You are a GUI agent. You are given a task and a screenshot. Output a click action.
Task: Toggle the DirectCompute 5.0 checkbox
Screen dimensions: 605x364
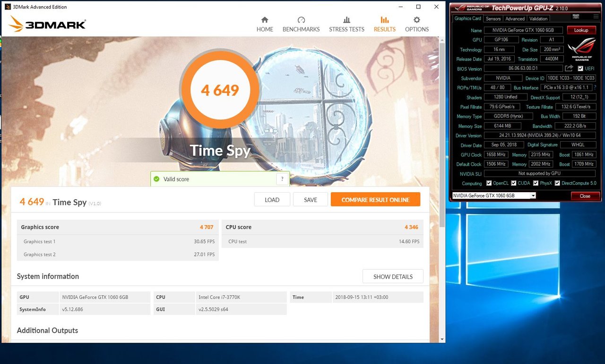click(x=557, y=183)
